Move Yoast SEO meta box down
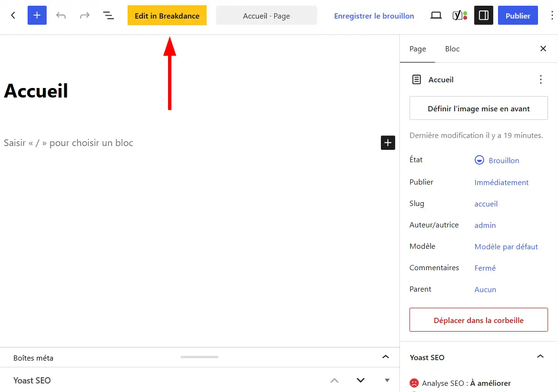 click(360, 380)
